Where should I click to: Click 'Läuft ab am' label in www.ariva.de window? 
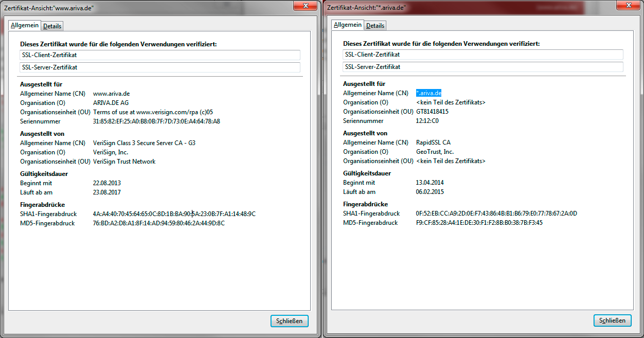tap(36, 192)
